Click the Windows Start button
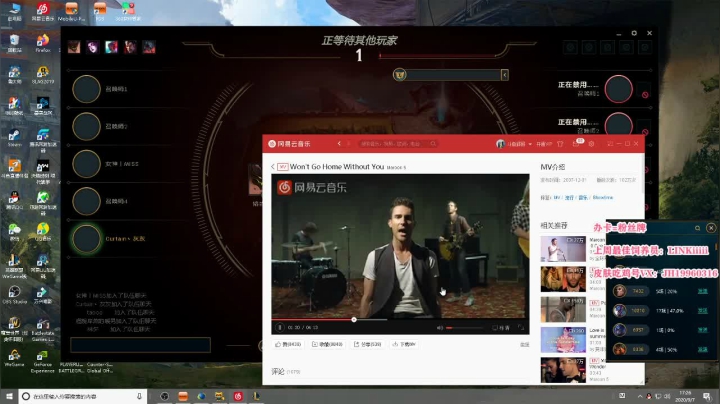The height and width of the screenshot is (404, 720). [x=9, y=396]
